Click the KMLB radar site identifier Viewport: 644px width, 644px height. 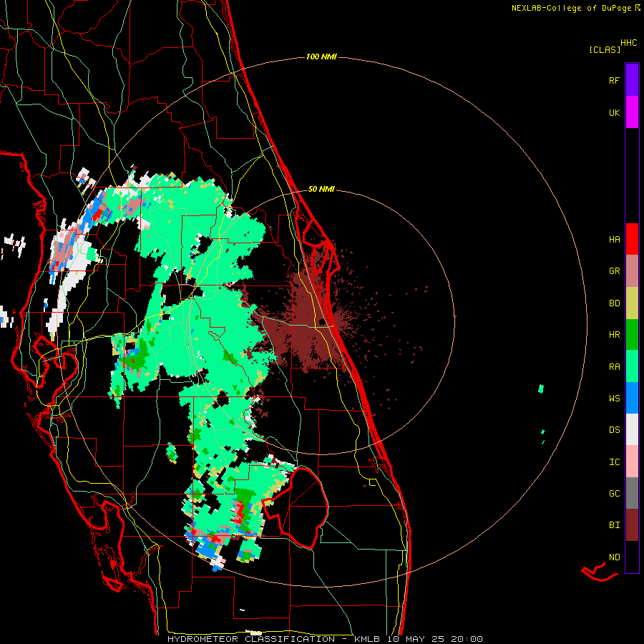(367, 639)
